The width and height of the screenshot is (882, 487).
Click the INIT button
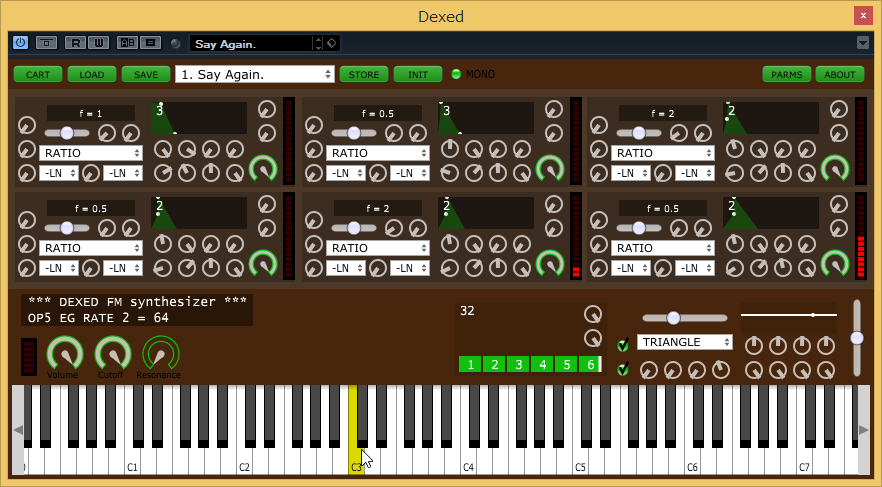(x=418, y=74)
